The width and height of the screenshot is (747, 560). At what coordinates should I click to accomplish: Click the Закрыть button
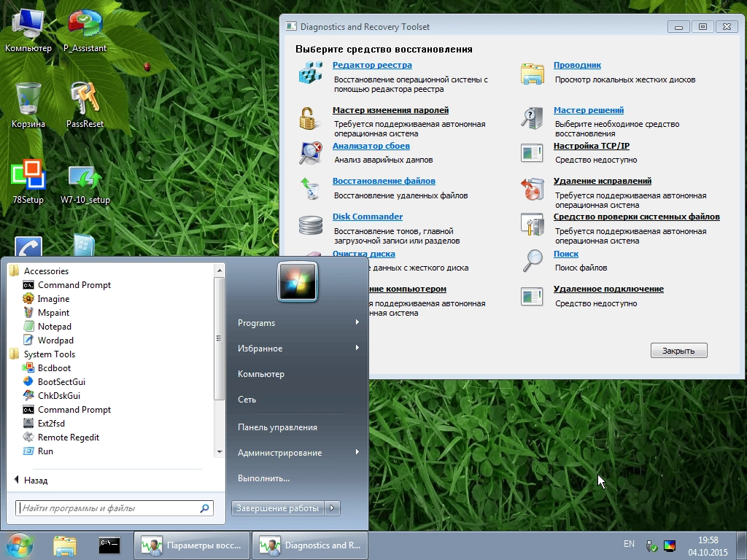[x=679, y=351]
